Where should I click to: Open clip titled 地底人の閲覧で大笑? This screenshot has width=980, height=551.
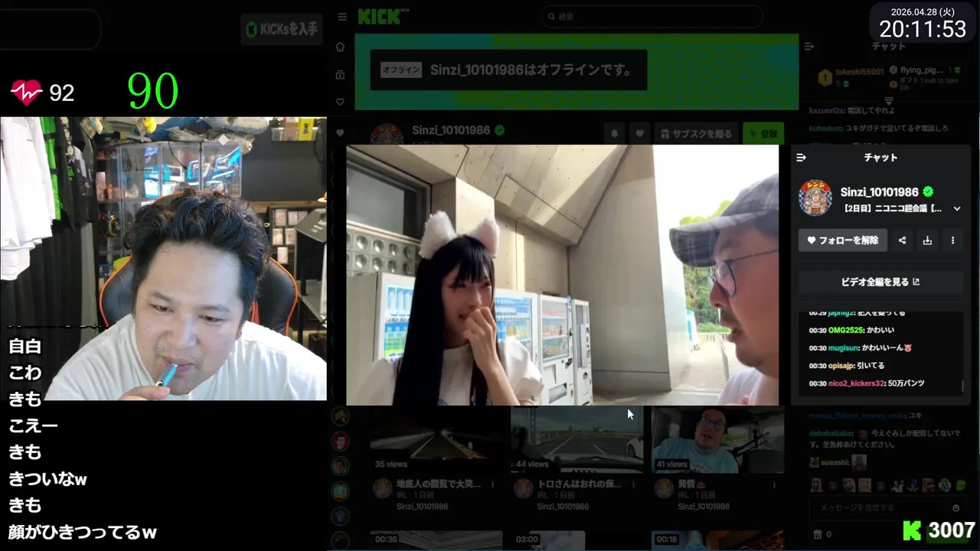pos(439,484)
